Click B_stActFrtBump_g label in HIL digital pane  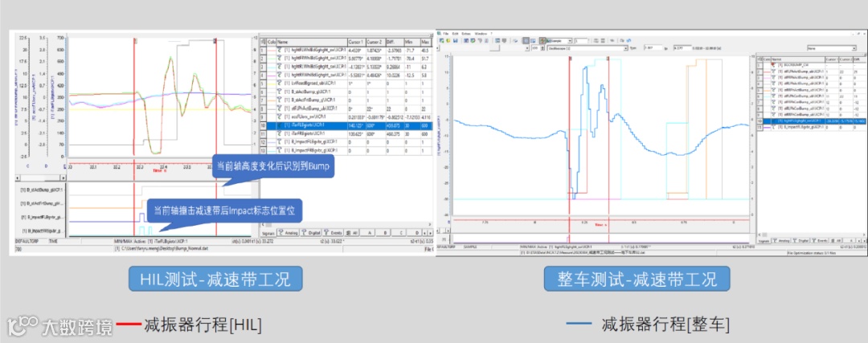tap(42, 203)
